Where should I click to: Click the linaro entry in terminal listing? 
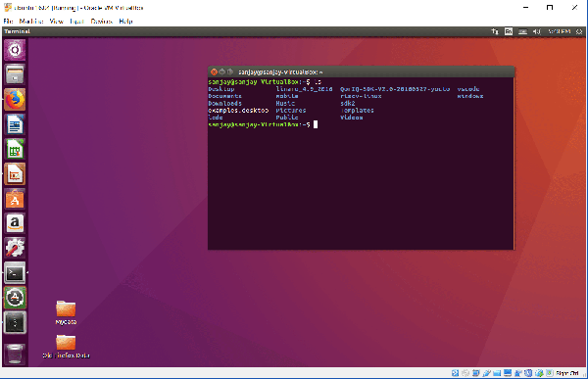click(304, 89)
